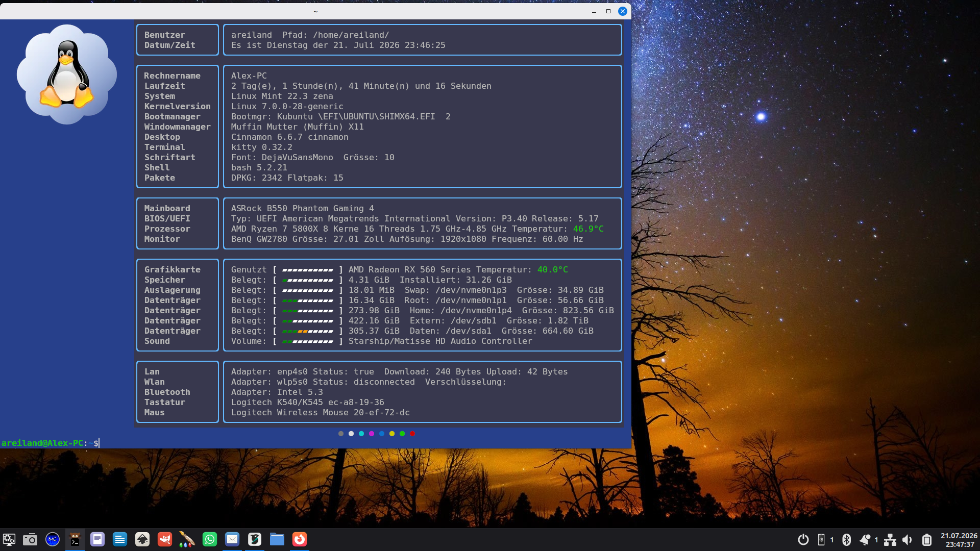The height and width of the screenshot is (551, 980).
Task: Click 'Muffin Mutter (Muffin) X11' text
Action: (297, 127)
